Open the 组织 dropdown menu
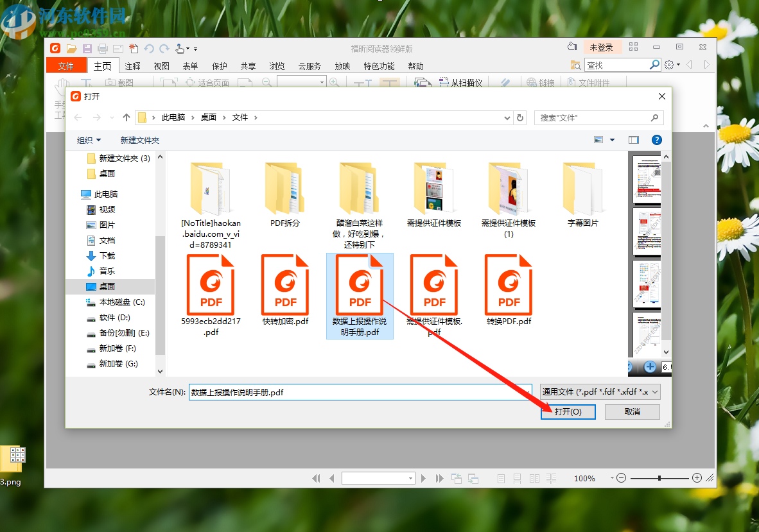The width and height of the screenshot is (759, 532). [x=89, y=141]
